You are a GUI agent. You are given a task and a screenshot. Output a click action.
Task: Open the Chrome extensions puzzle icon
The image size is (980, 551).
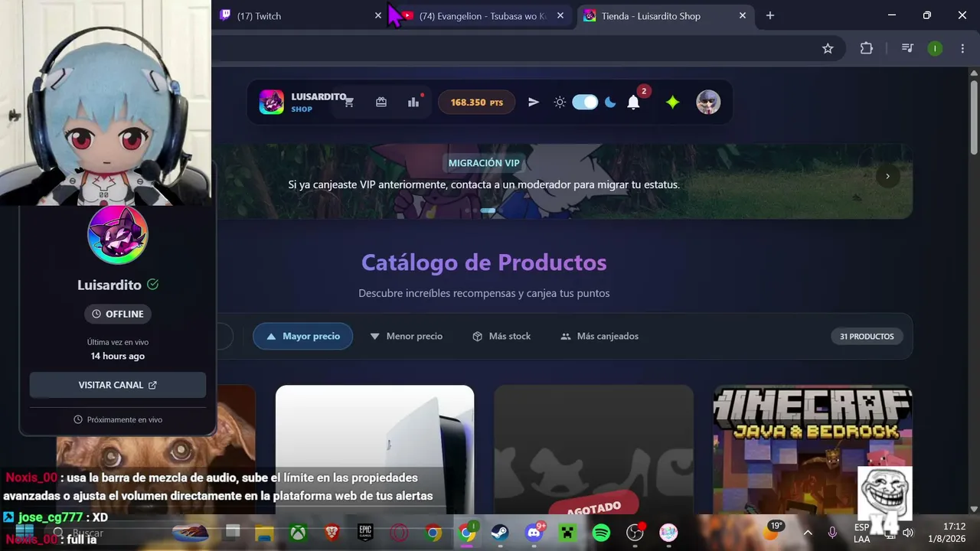point(866,48)
